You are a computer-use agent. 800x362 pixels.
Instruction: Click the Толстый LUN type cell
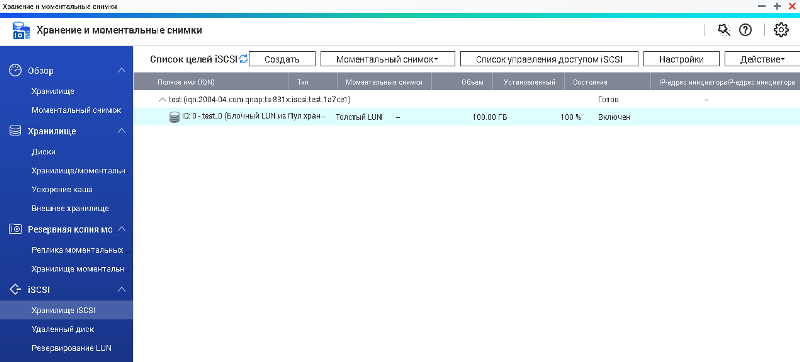[x=359, y=117]
